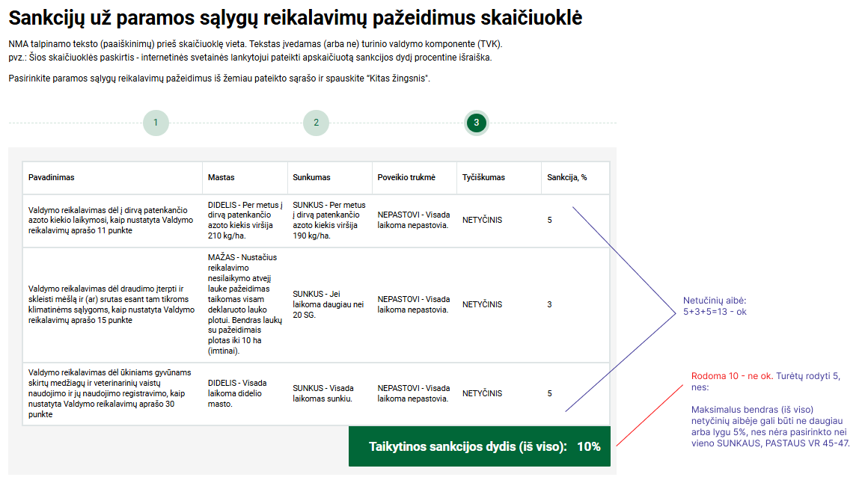The height and width of the screenshot is (483, 868).
Task: Click the MAŽAS scale description cell
Action: 243,304
